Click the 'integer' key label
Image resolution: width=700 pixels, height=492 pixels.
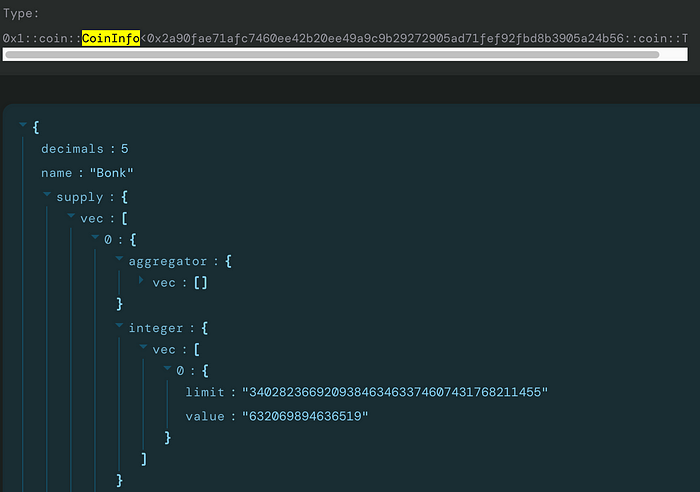tap(156, 329)
